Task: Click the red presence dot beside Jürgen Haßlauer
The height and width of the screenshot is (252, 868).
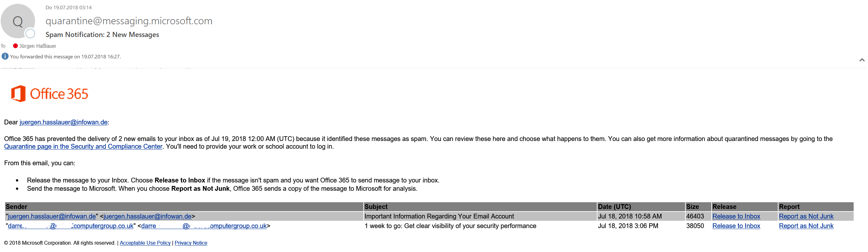Action: click(x=15, y=46)
